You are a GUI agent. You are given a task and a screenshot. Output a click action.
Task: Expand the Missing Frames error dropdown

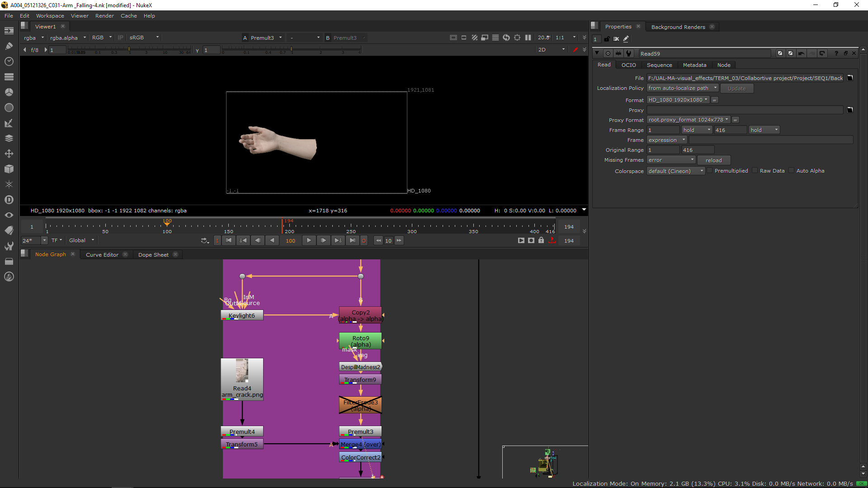[670, 160]
